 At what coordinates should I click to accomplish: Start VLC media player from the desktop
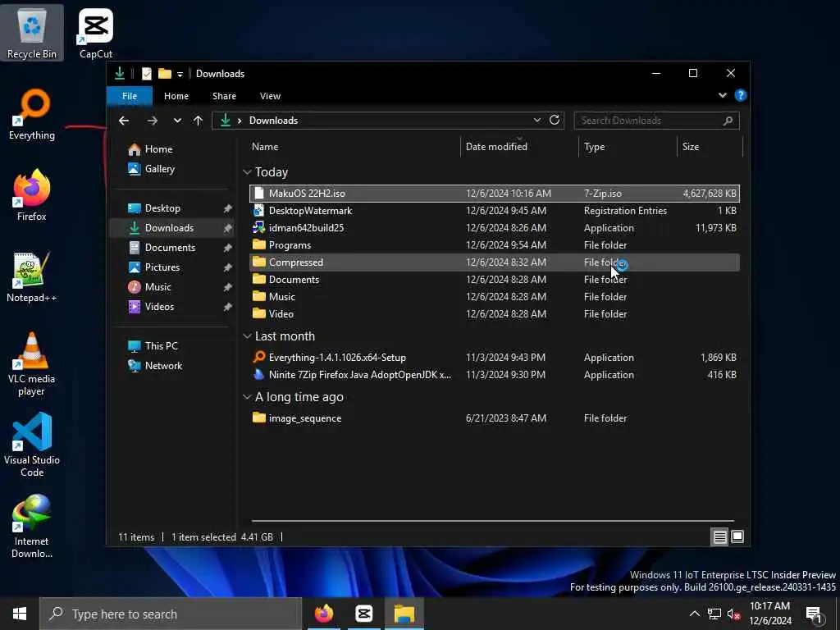(32, 364)
